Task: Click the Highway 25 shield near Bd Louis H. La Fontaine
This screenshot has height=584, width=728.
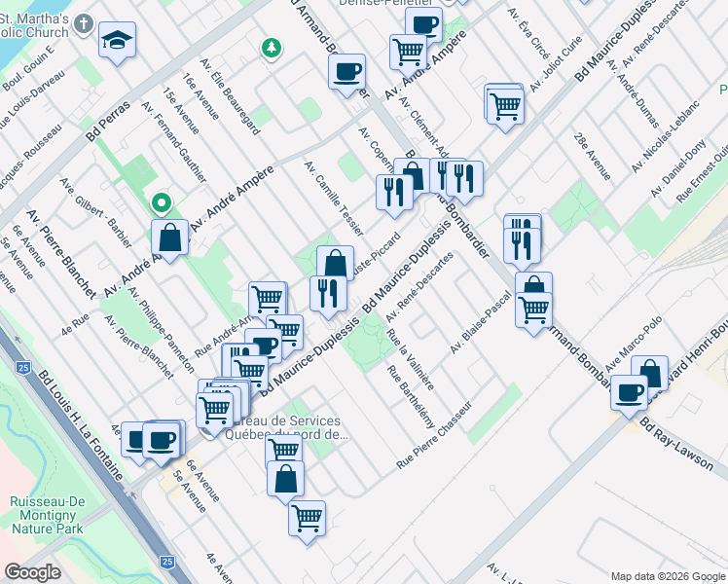Action: point(23,369)
